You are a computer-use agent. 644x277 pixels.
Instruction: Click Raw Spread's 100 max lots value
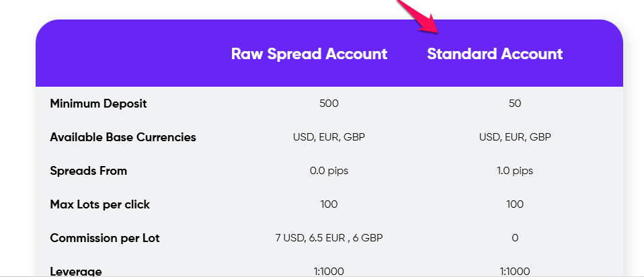click(x=329, y=204)
